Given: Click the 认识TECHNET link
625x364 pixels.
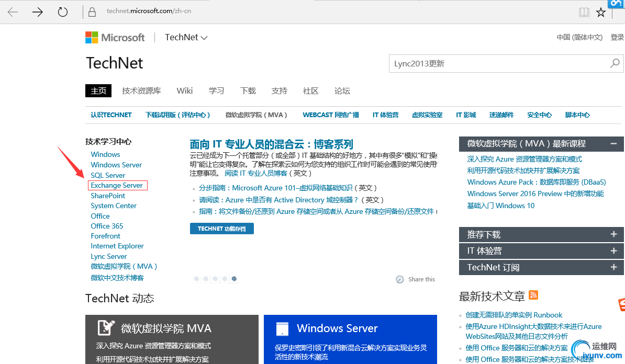Looking at the screenshot, I should [x=111, y=115].
